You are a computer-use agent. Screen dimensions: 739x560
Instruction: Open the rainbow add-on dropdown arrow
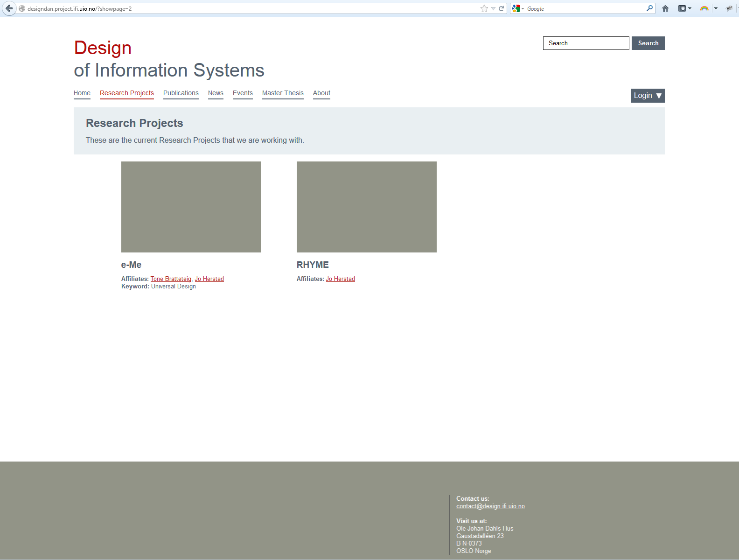716,8
